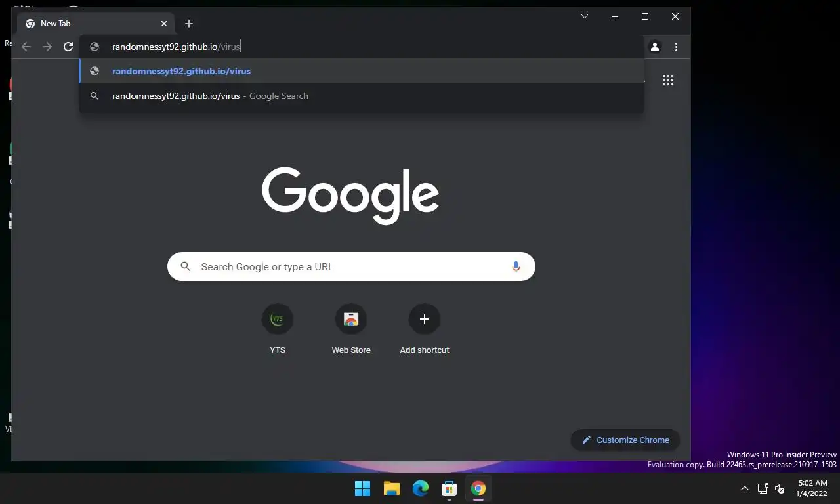Maximize the Chrome window
This screenshot has width=840, height=504.
[x=645, y=16]
